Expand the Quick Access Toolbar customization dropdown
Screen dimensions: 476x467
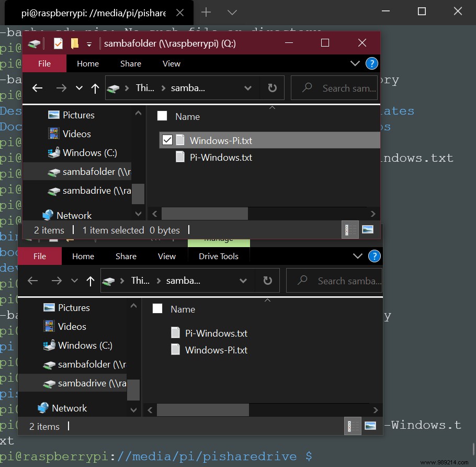coord(89,43)
